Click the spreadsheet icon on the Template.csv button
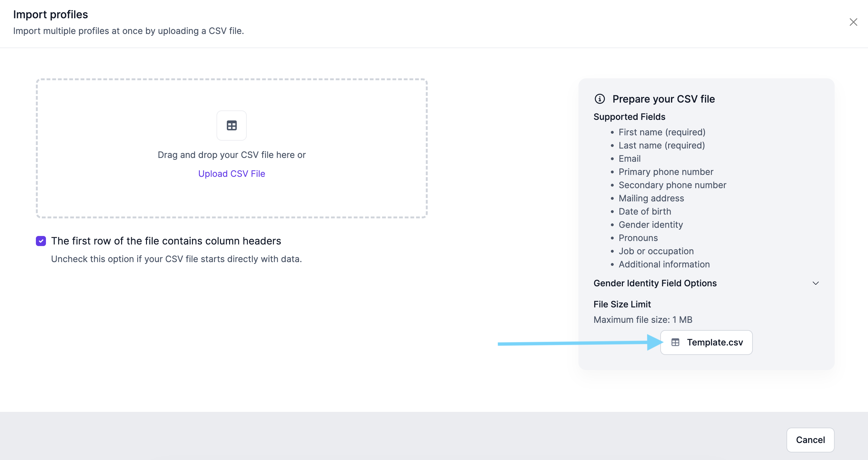 pyautogui.click(x=675, y=342)
